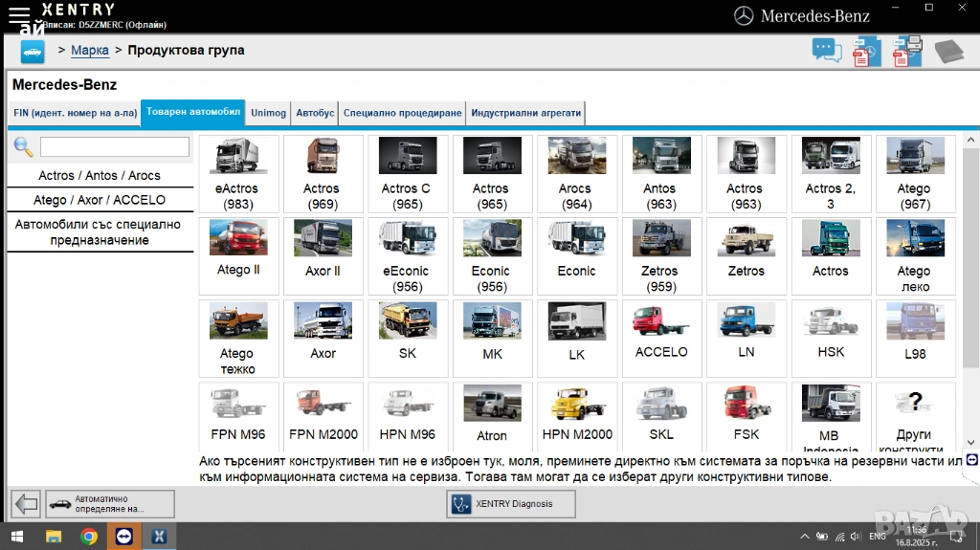The height and width of the screenshot is (550, 980).
Task: Launch Google Chrome from the taskbar
Action: click(x=89, y=536)
